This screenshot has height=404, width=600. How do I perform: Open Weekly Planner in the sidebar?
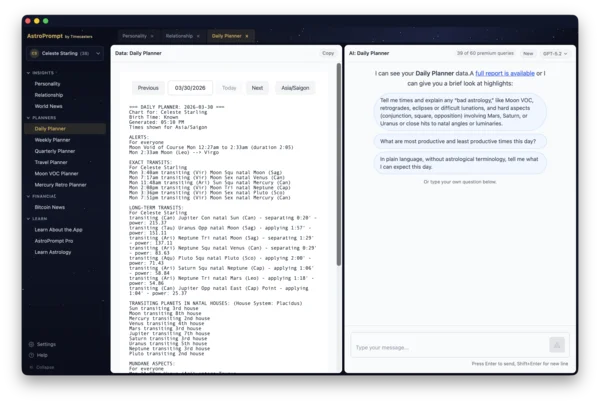click(52, 140)
